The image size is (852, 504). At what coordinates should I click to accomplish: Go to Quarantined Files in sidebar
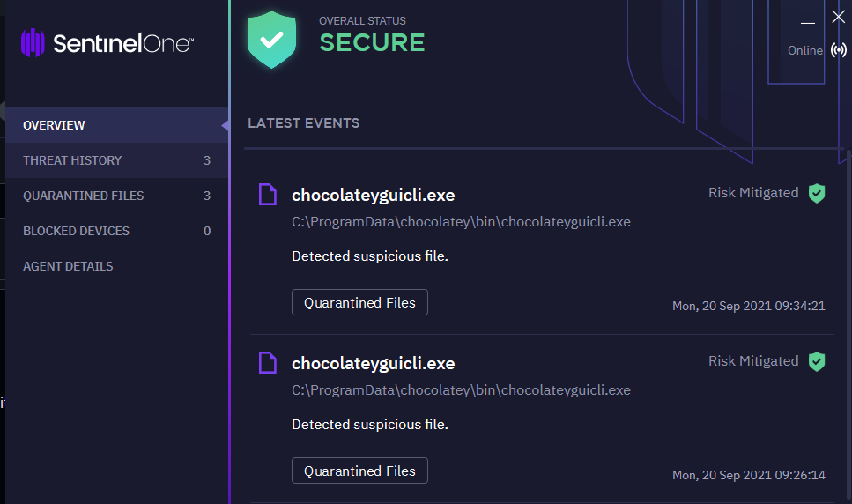(117, 196)
